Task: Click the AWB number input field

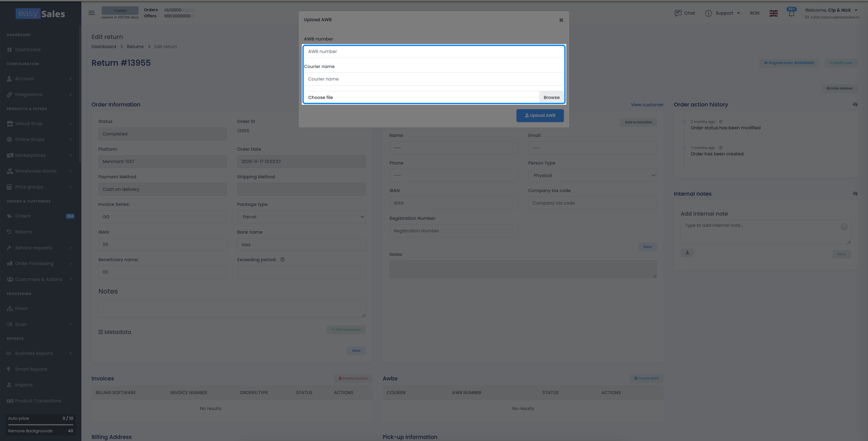Action: [x=434, y=52]
